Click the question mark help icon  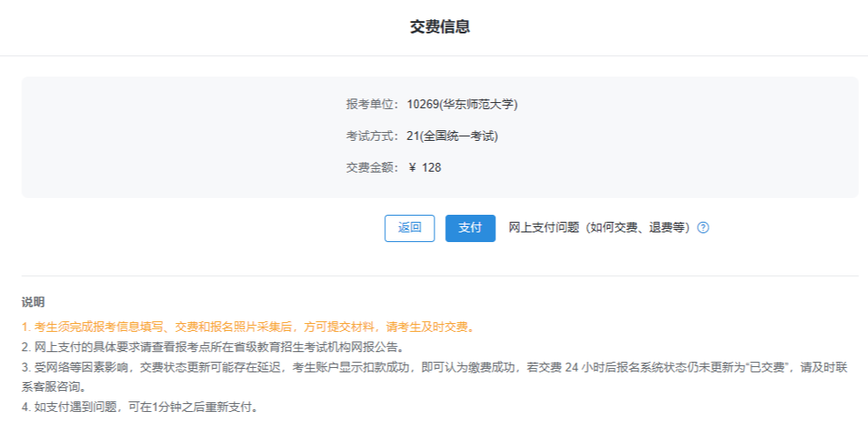[703, 228]
